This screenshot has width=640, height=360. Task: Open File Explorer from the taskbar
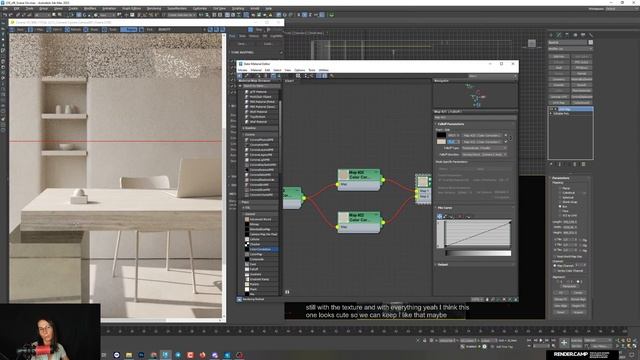(129, 355)
